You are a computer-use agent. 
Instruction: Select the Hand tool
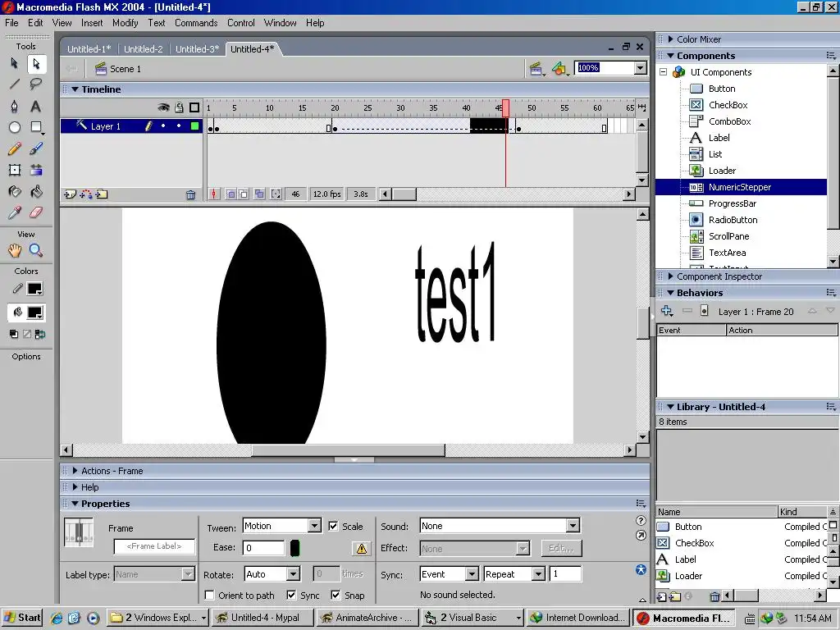pos(15,250)
